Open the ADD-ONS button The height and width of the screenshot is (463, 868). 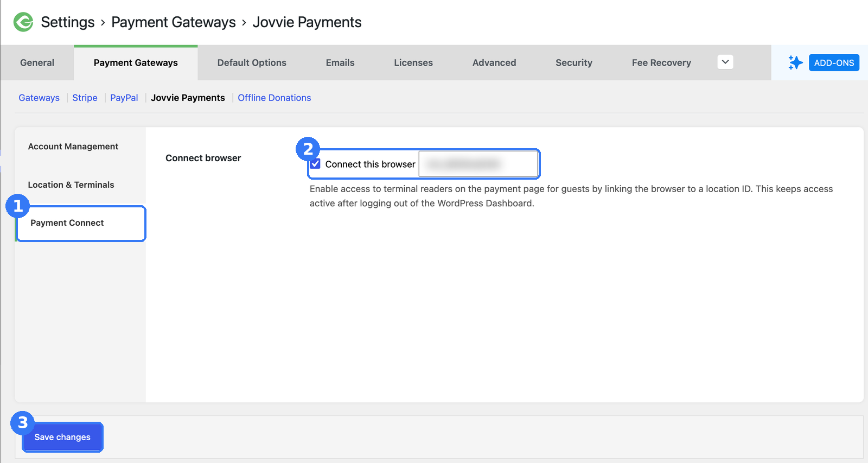834,62
